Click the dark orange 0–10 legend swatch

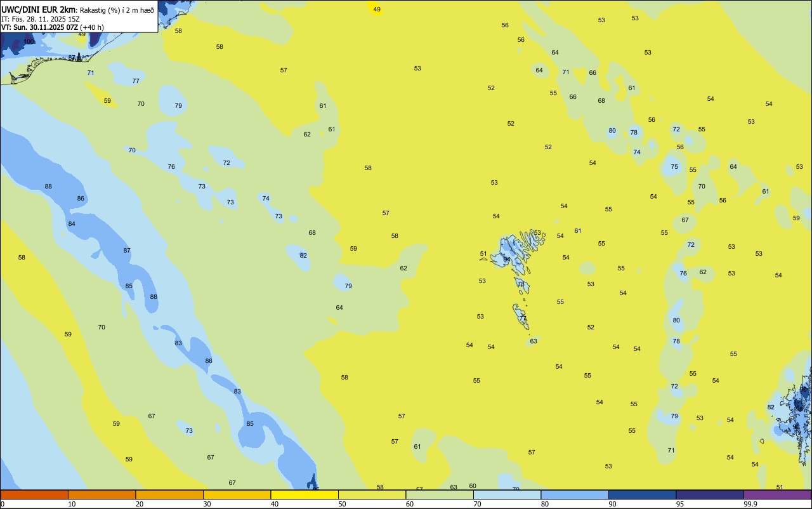click(34, 494)
